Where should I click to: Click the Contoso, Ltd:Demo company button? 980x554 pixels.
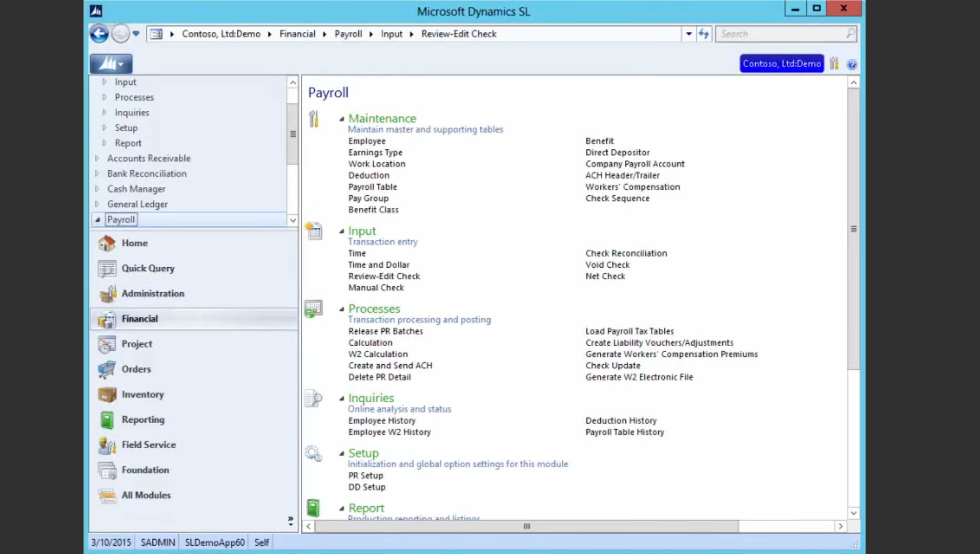(x=781, y=64)
